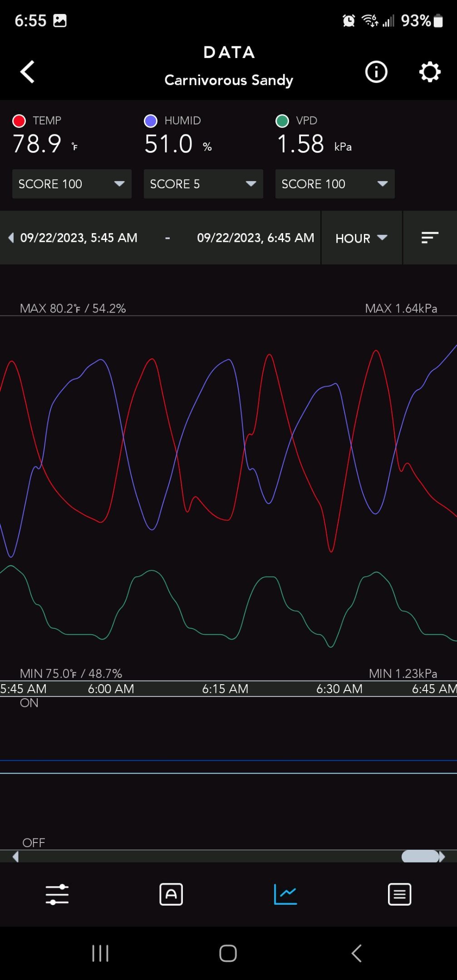Go to previous time range arrow
457x980 pixels.
(x=11, y=238)
